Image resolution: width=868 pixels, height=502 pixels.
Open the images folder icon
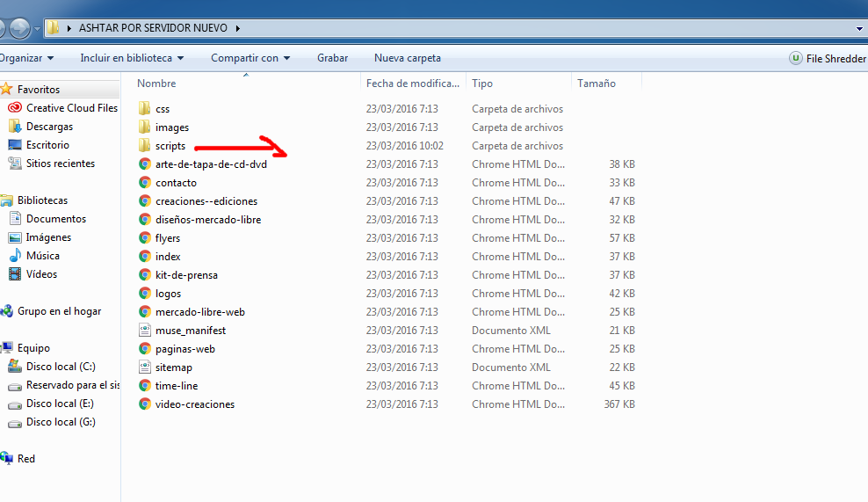[144, 127]
